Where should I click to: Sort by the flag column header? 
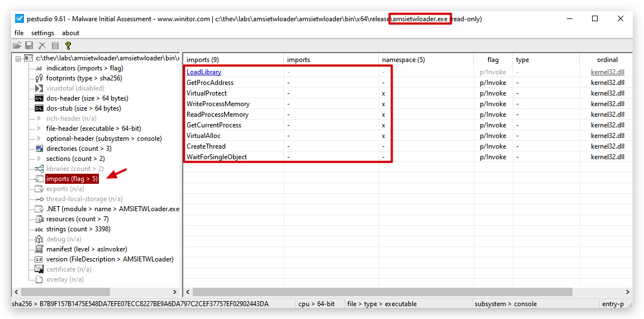(493, 60)
